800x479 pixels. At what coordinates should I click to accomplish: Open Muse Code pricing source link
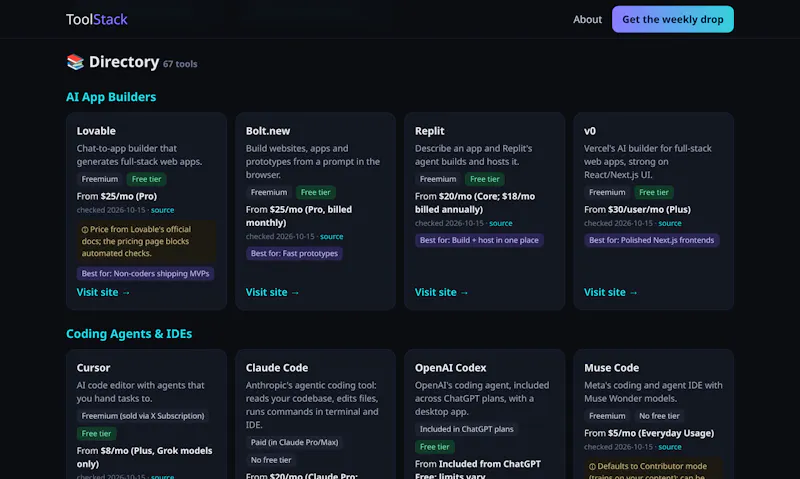click(670, 447)
